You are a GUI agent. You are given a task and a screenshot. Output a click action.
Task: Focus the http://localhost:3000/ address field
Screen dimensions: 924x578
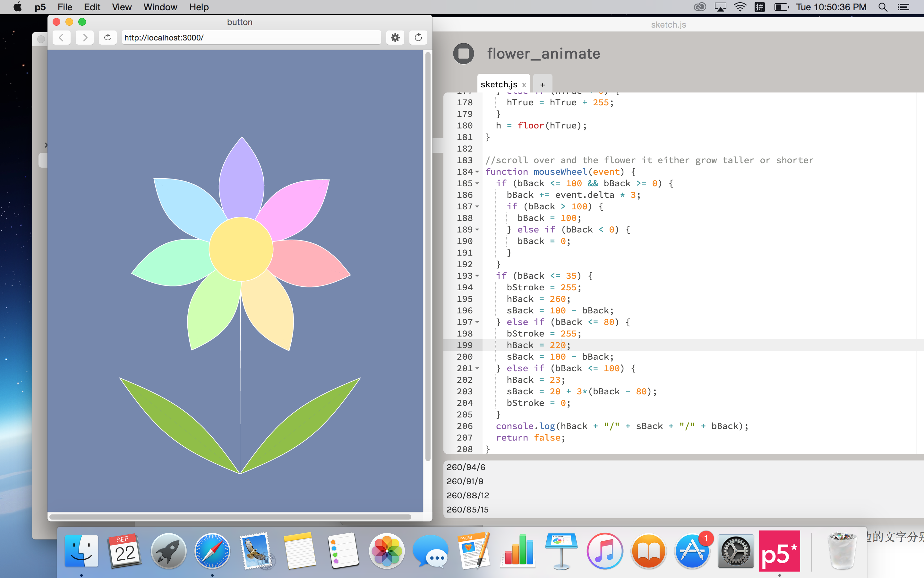click(x=251, y=38)
